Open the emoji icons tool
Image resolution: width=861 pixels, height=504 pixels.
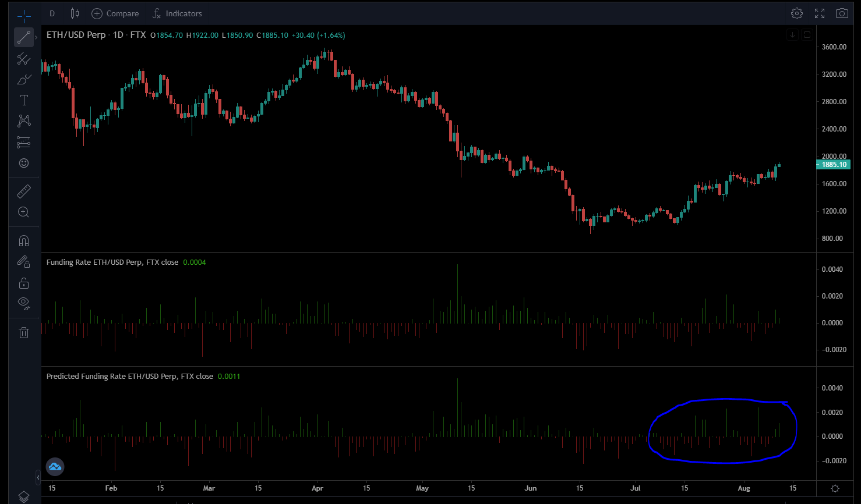pos(23,163)
